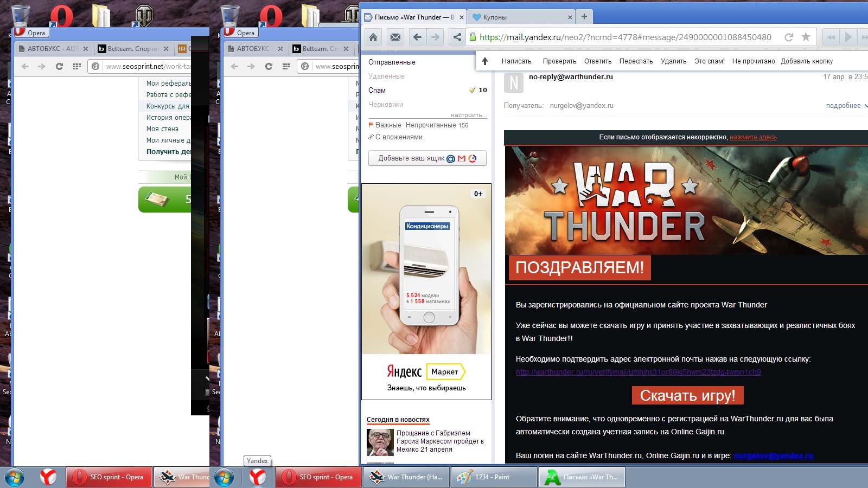The height and width of the screenshot is (488, 868).
Task: Click the настроить... folders link
Action: pyautogui.click(x=469, y=115)
